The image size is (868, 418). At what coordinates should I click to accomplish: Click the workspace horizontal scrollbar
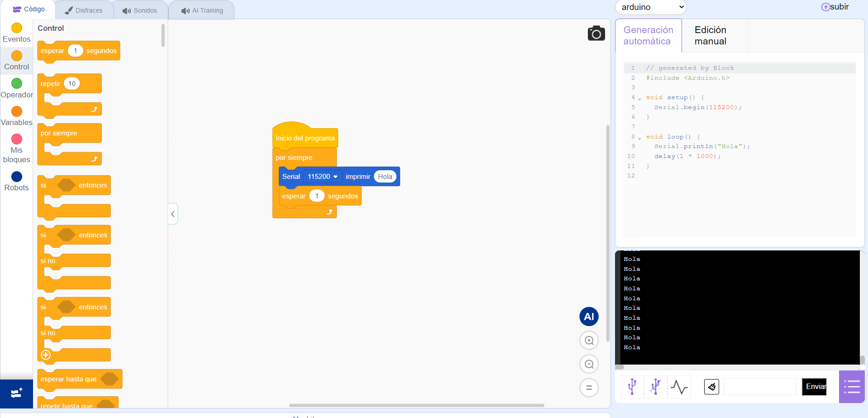pyautogui.click(x=416, y=405)
